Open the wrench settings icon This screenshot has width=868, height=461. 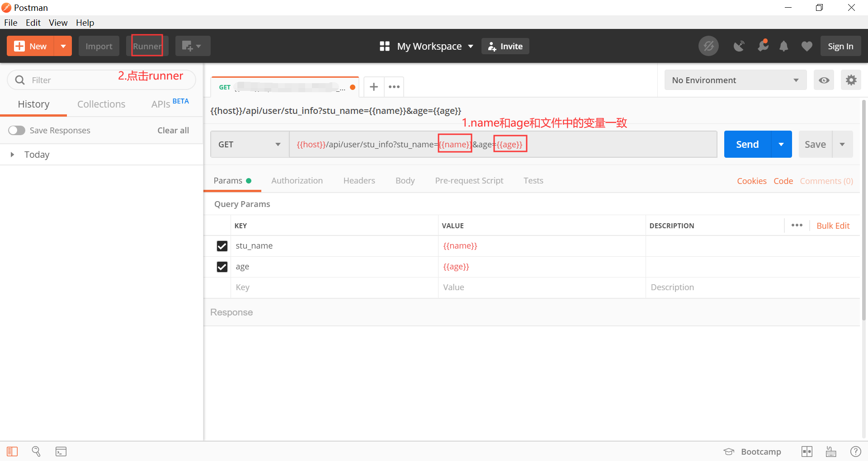[x=763, y=46]
